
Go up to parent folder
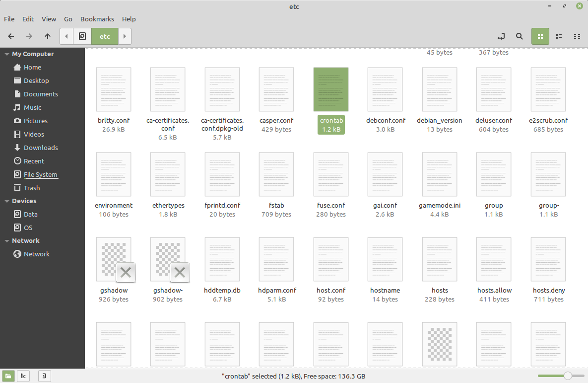(48, 36)
